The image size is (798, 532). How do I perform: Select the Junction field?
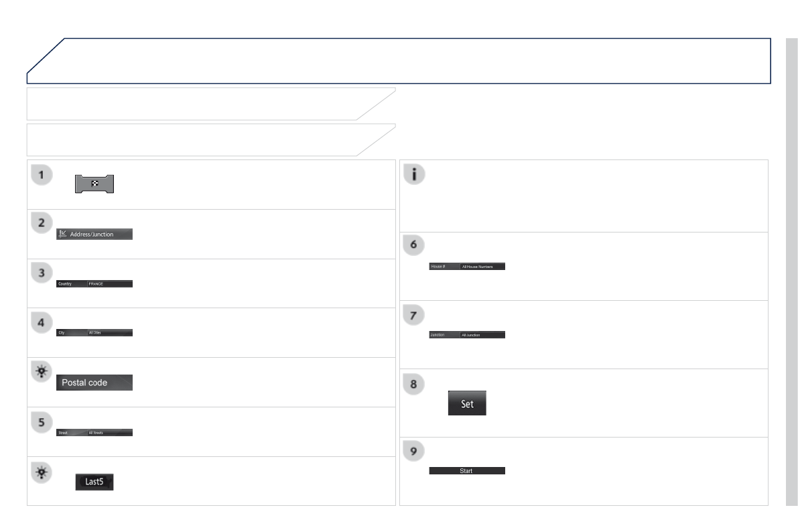[x=467, y=334]
